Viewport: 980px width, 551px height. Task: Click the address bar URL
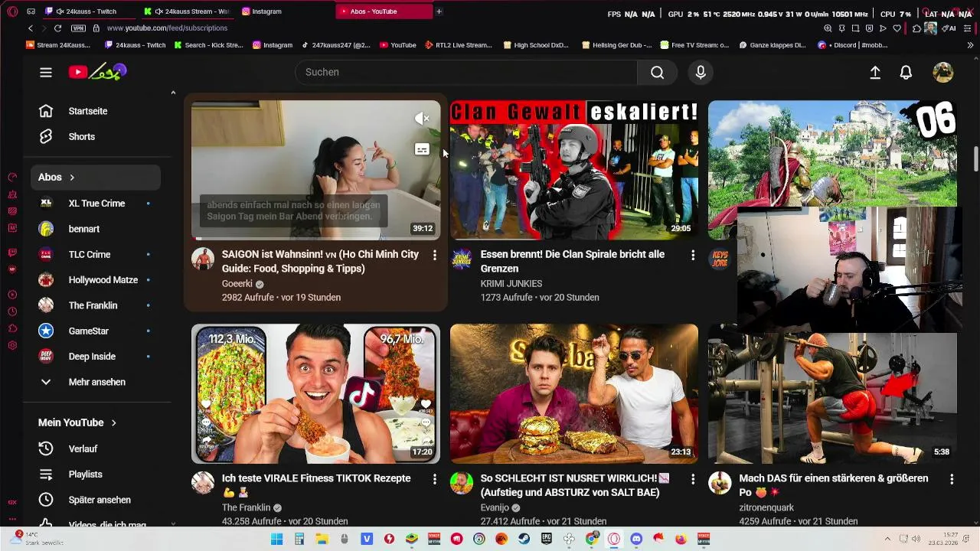167,28
